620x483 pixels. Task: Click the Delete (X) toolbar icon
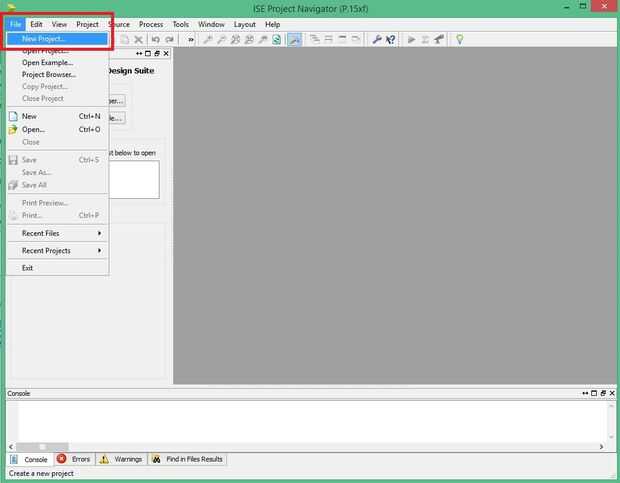[x=138, y=40]
